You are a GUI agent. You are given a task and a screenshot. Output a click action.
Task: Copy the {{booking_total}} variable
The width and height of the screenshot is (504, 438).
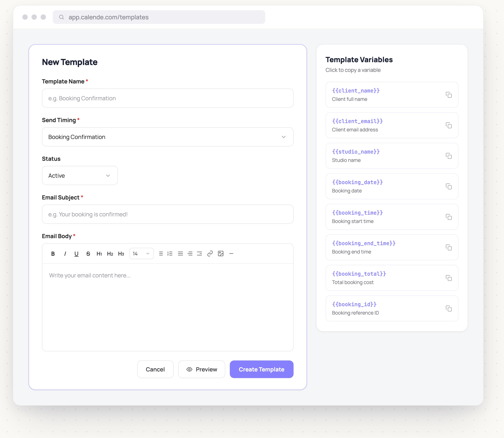pyautogui.click(x=448, y=278)
